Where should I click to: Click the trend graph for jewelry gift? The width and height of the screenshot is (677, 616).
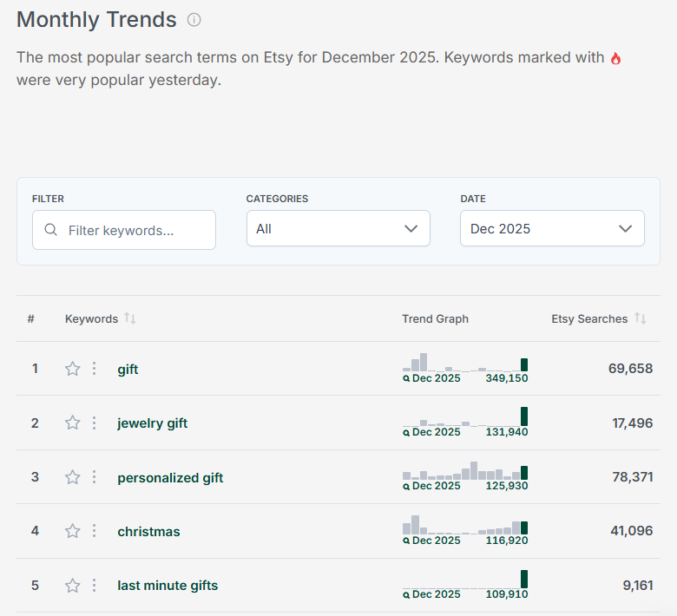coord(465,416)
